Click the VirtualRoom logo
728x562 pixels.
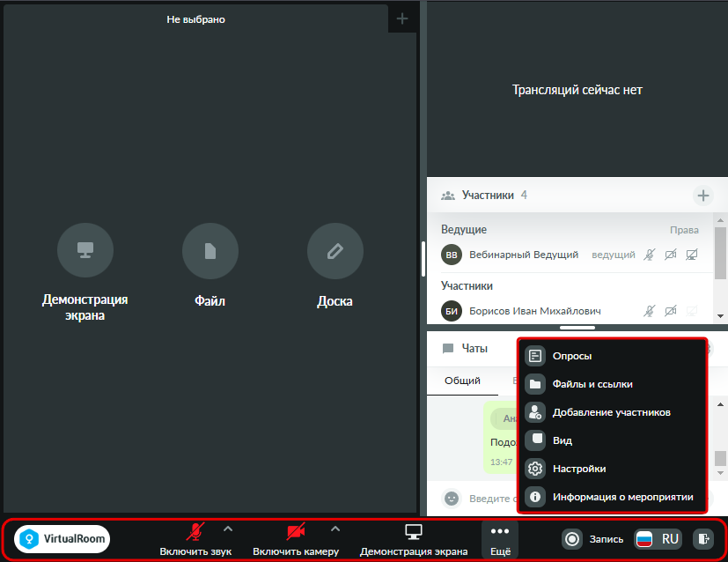coord(63,539)
